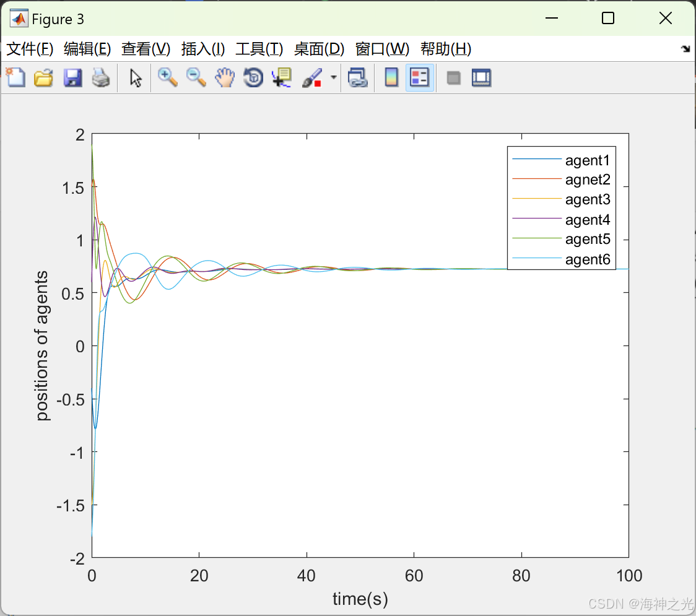Viewport: 696px width, 616px height.
Task: Open the 编辑(E) menu
Action: 87,49
